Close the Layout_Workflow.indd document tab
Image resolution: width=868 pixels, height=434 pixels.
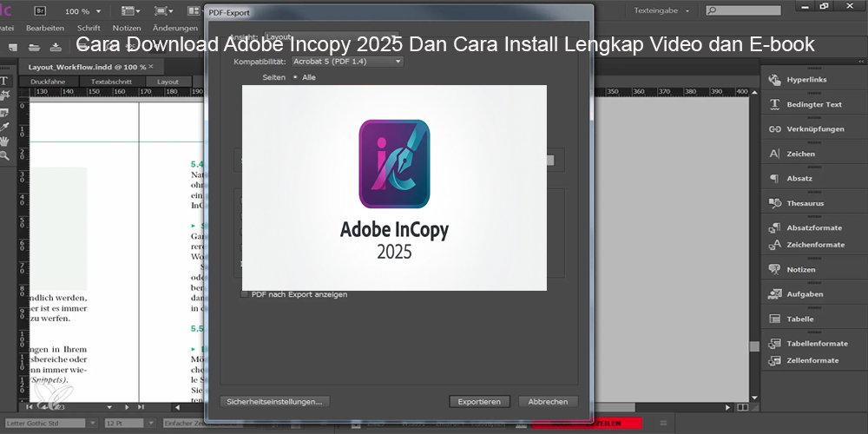coord(151,67)
